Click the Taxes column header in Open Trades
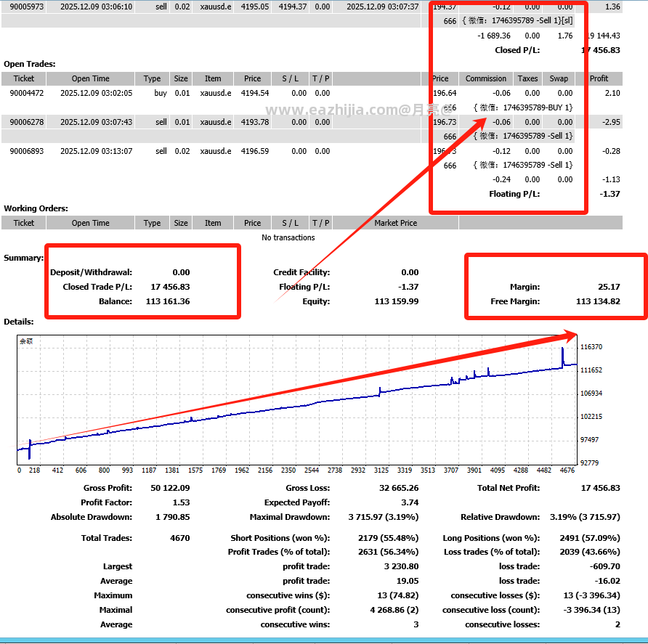Viewport: 648px width, 644px height. pyautogui.click(x=527, y=78)
